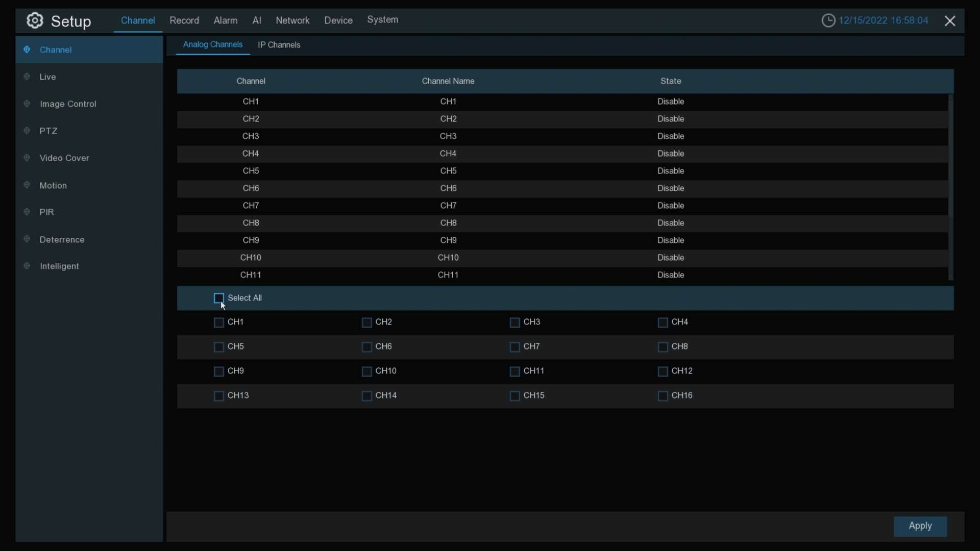
Task: Open the Alarm menu tab
Action: click(226, 20)
